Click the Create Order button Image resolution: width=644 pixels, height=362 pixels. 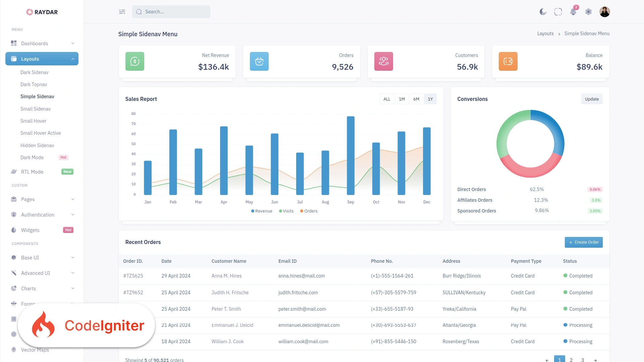point(584,242)
